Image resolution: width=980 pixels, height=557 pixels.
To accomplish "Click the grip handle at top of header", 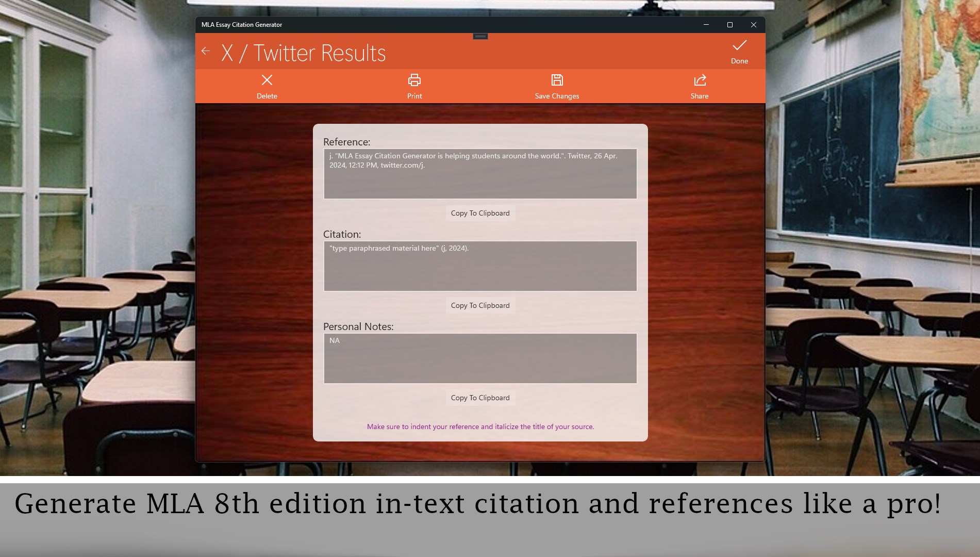I will [x=480, y=36].
